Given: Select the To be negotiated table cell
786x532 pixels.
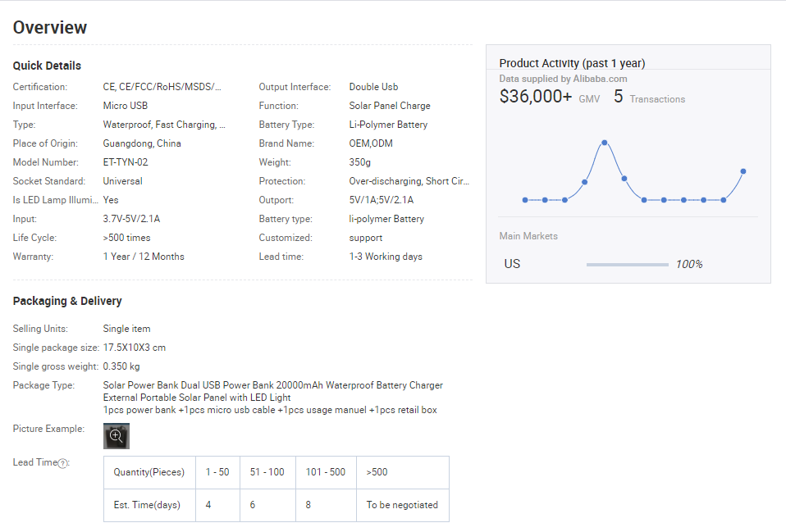Looking at the screenshot, I should click(402, 505).
